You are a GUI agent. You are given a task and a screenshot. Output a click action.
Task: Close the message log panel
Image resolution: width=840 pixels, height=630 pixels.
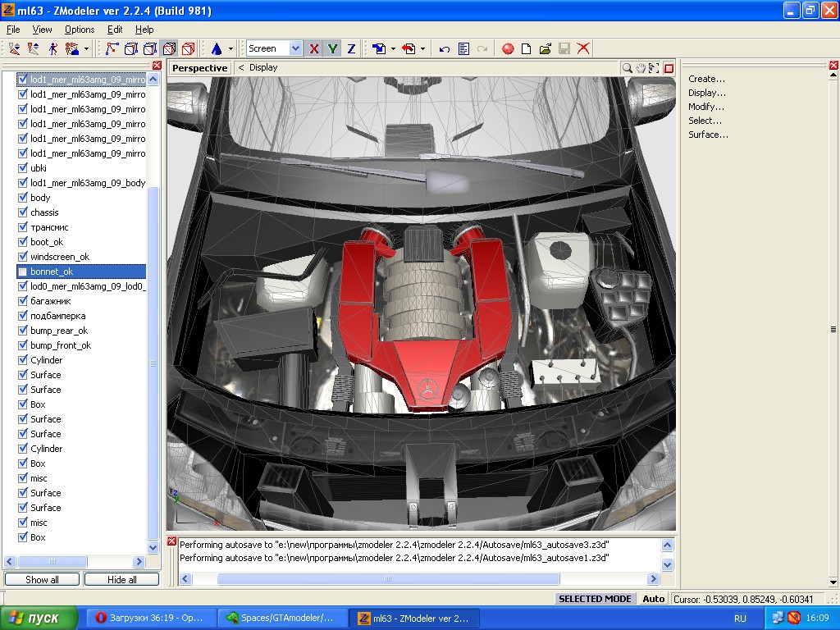click(171, 541)
